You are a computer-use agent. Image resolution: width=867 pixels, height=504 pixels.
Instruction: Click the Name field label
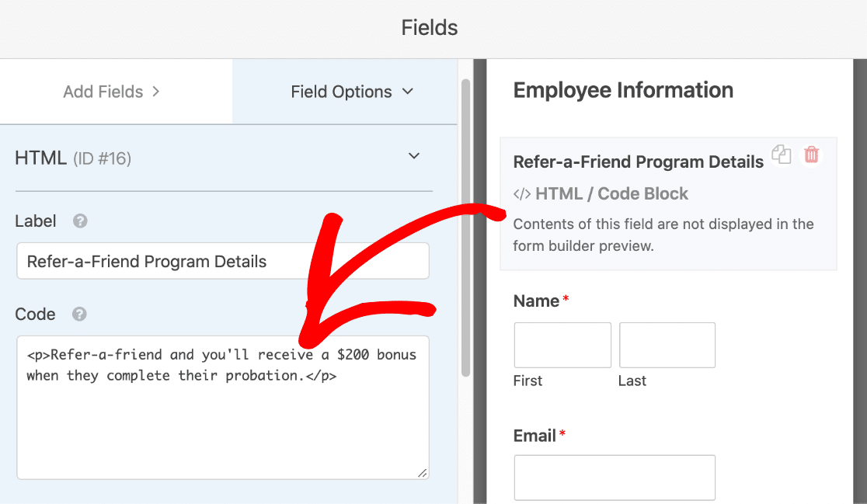tap(536, 301)
